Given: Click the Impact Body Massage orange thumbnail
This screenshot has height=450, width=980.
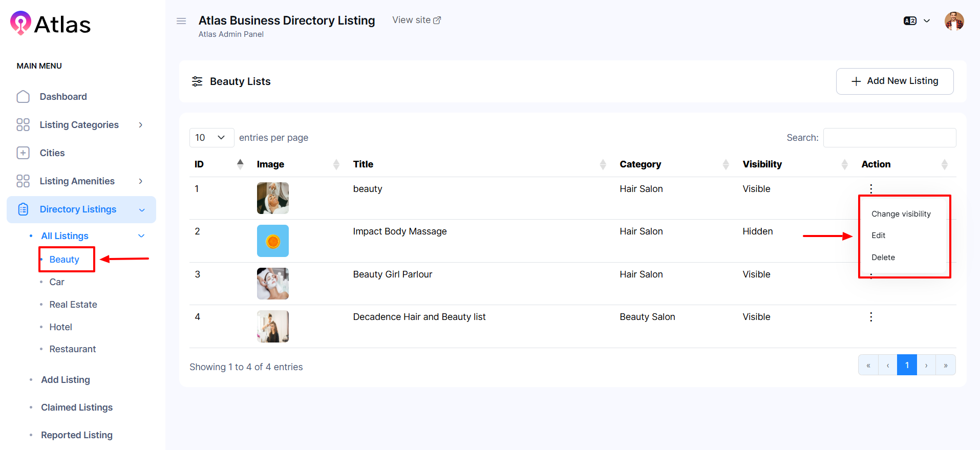Looking at the screenshot, I should [272, 241].
